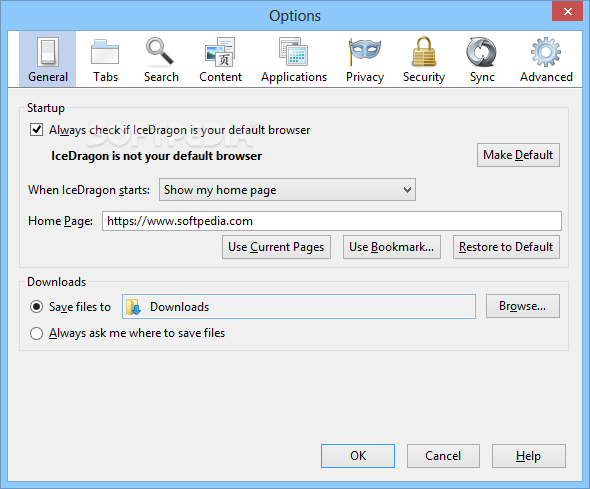The height and width of the screenshot is (489, 590).
Task: Choose Always ask me where to save files
Action: tap(36, 333)
